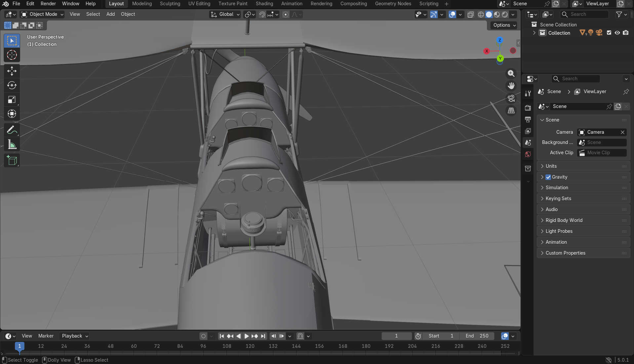Image resolution: width=634 pixels, height=364 pixels.
Task: Activate the Move tool
Action: click(x=12, y=71)
